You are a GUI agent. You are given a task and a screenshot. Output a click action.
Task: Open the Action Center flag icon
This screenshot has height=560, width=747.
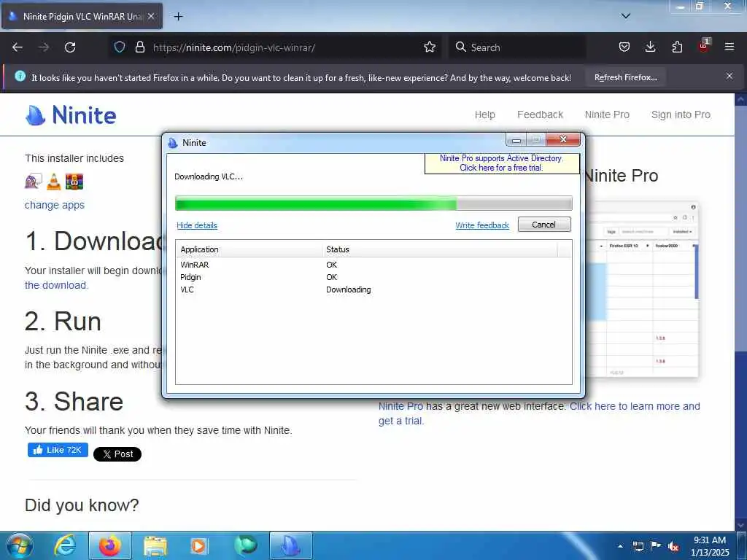click(656, 546)
